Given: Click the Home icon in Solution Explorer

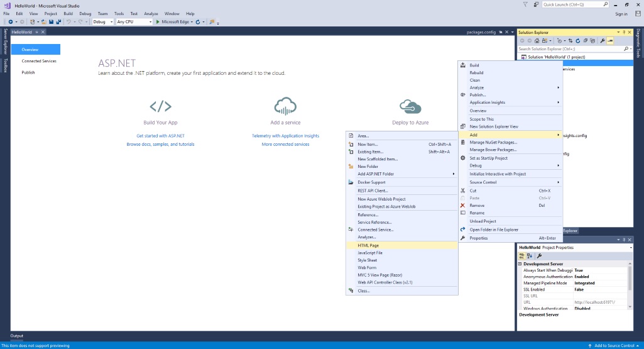Looking at the screenshot, I should click(x=538, y=40).
